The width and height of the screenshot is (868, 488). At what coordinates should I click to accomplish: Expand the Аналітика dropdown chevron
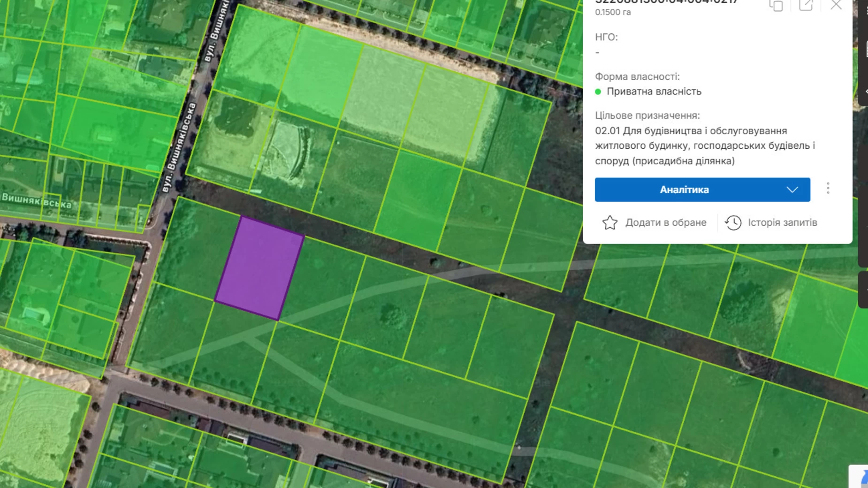tap(792, 190)
